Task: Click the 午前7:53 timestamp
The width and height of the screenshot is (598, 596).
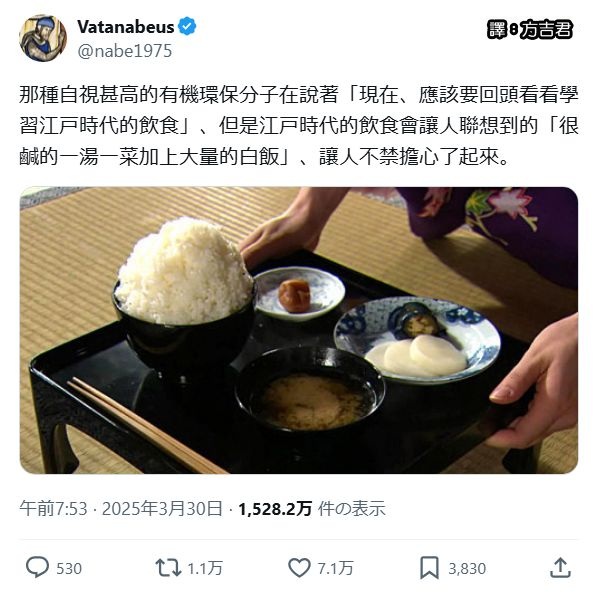Action: point(53,509)
